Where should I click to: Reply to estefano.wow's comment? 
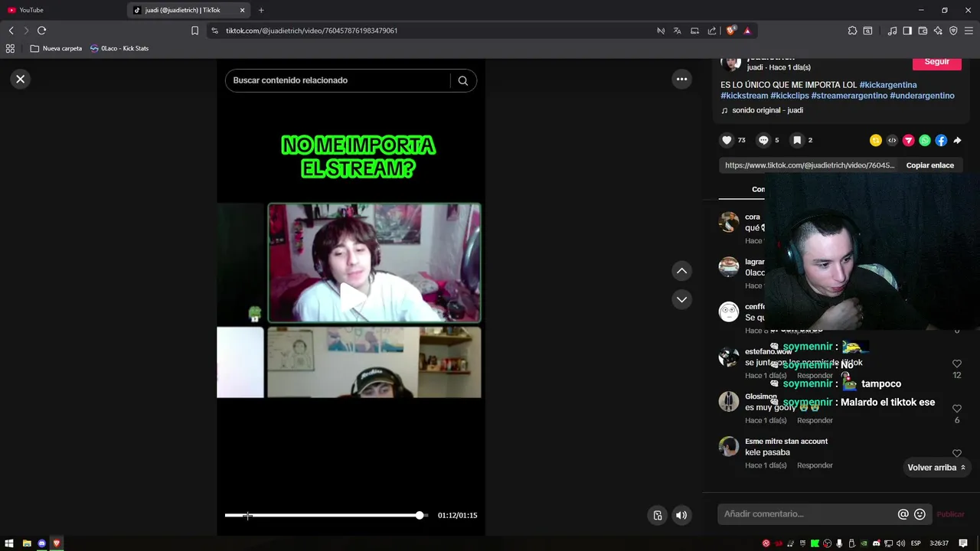tap(815, 376)
